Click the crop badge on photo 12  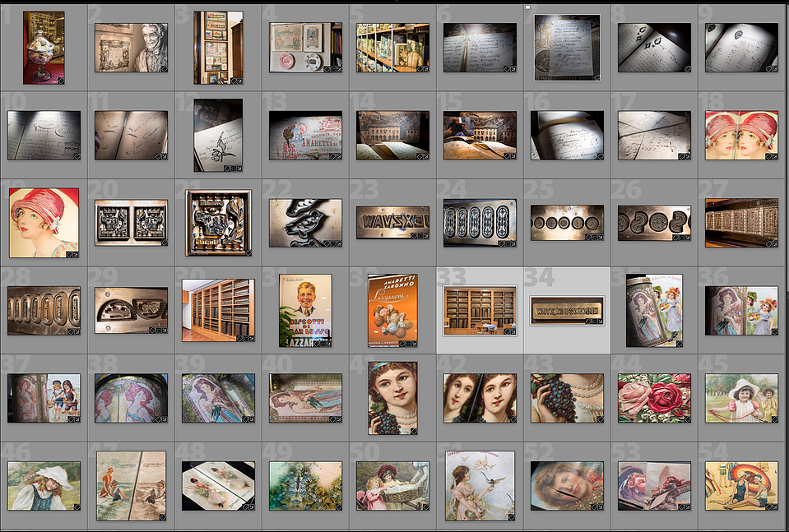234,168
